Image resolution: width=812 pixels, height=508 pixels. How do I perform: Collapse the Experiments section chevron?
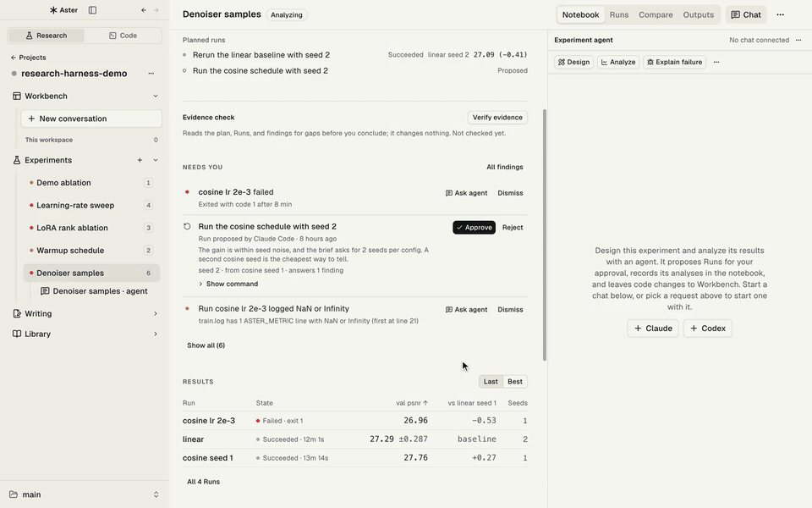[156, 160]
